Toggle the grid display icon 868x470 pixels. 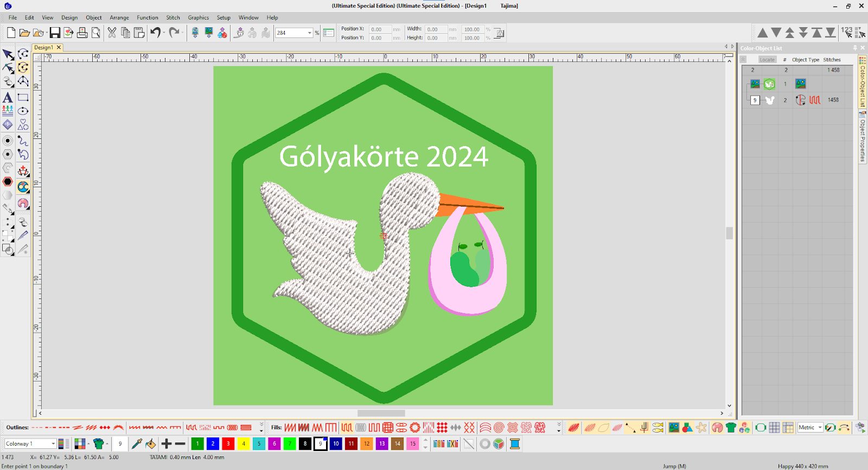click(774, 428)
